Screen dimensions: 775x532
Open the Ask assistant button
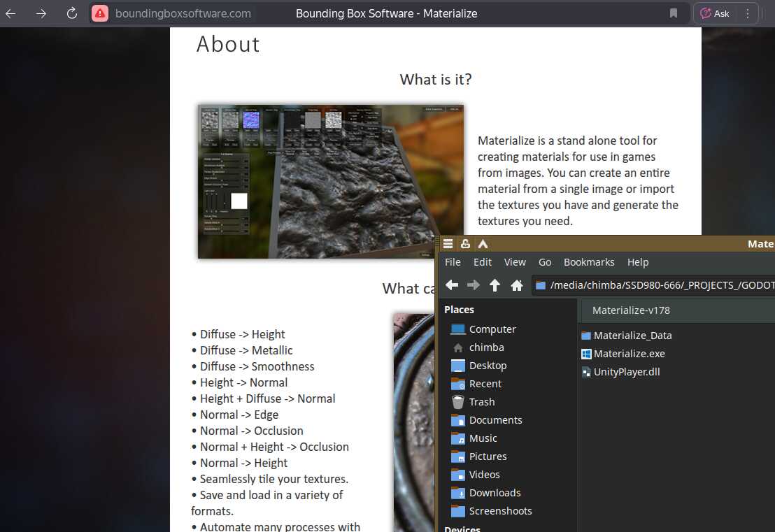[x=715, y=13]
